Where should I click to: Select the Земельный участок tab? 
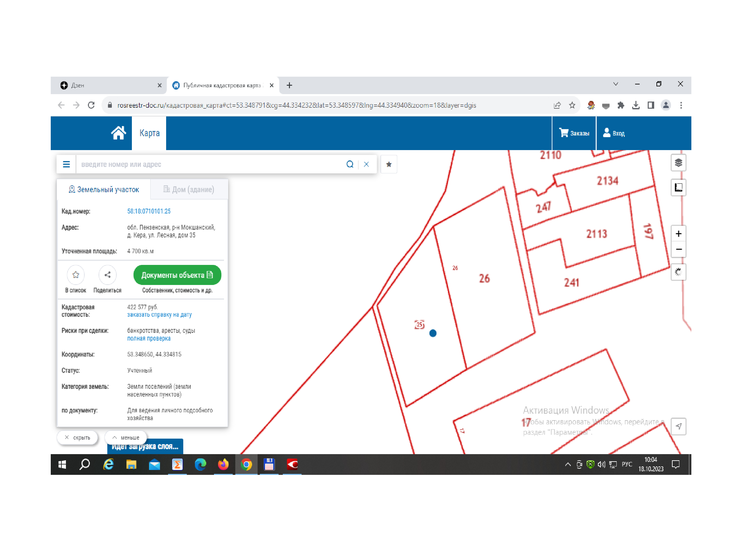(104, 190)
